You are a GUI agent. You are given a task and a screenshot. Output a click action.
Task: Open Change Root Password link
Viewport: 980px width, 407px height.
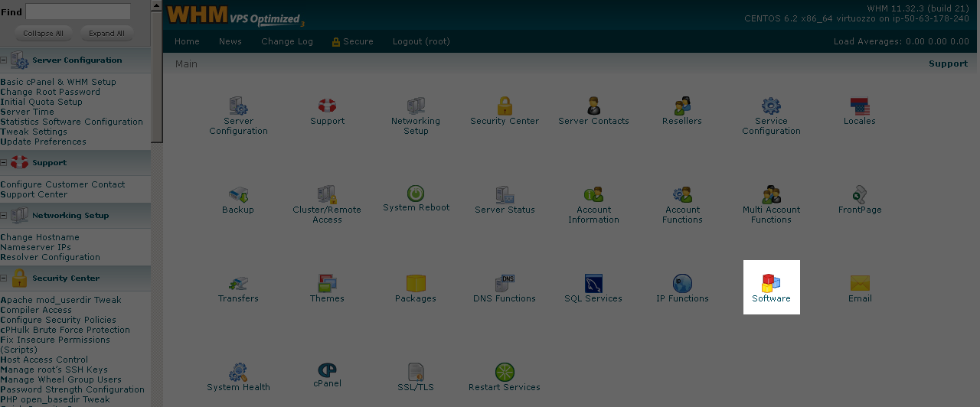(50, 92)
